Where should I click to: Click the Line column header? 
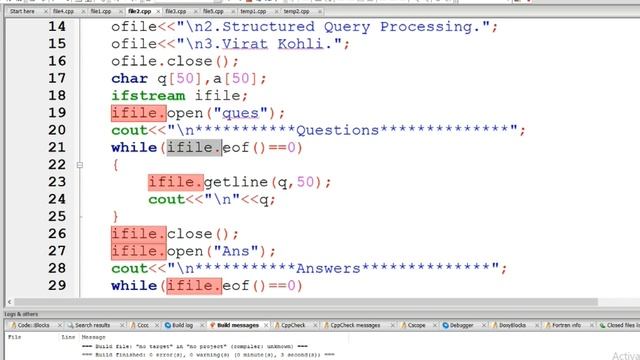point(68,337)
